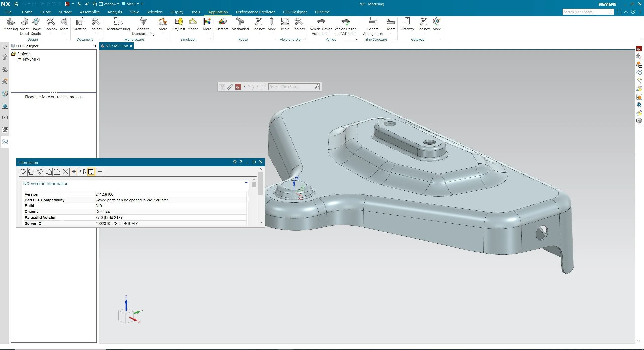Open Additive Manufacturing

click(143, 26)
